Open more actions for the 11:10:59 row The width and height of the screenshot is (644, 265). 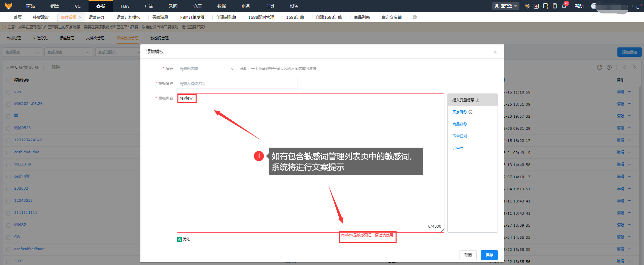pyautogui.click(x=630, y=92)
